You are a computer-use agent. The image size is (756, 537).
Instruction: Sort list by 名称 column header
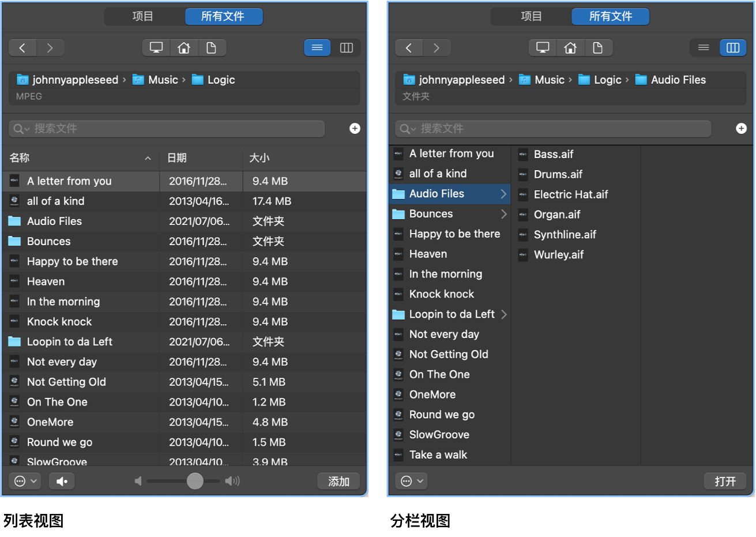[x=81, y=158]
